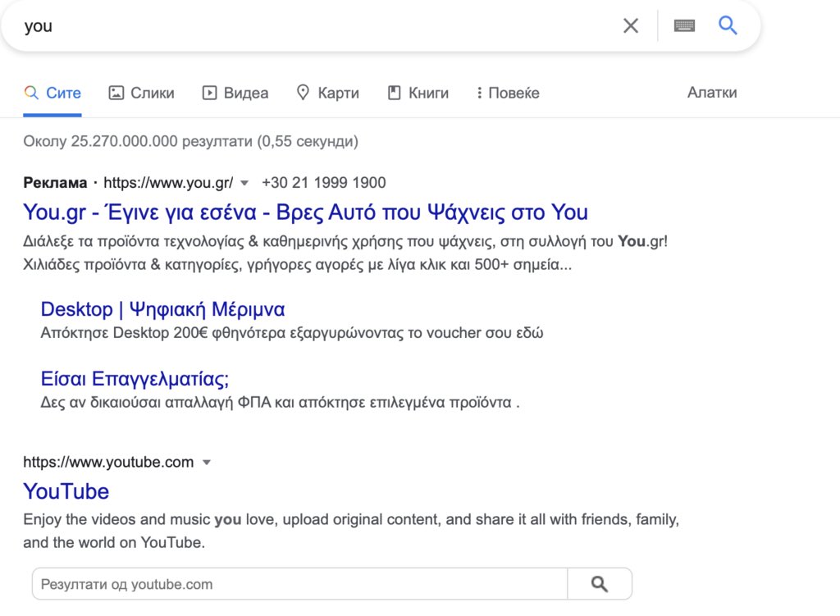The width and height of the screenshot is (840, 616).
Task: Click the map pin icon beside Карти
Action: [303, 93]
